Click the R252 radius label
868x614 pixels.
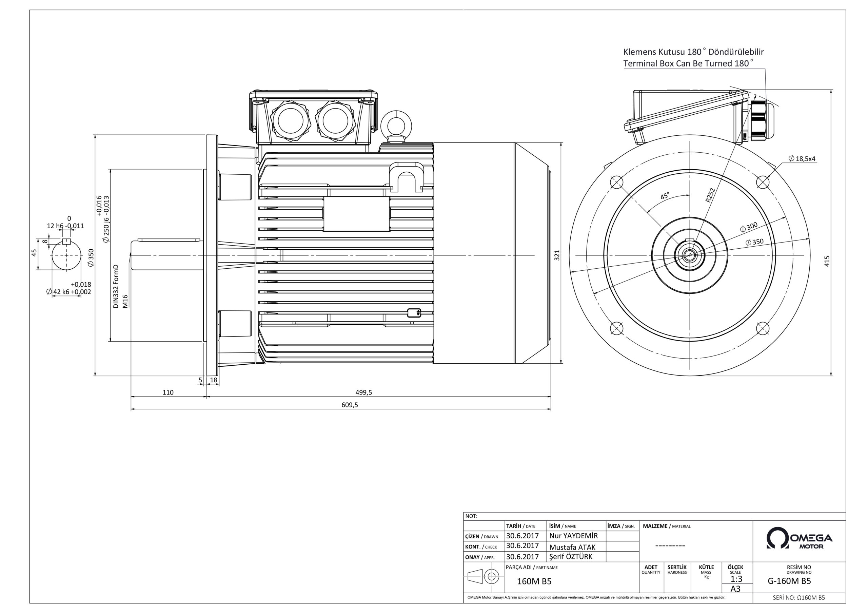[x=710, y=195]
